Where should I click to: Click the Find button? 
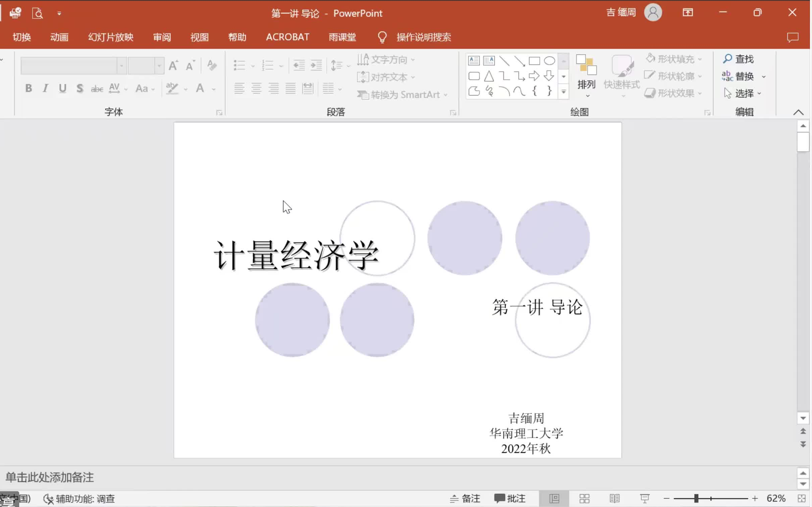738,59
